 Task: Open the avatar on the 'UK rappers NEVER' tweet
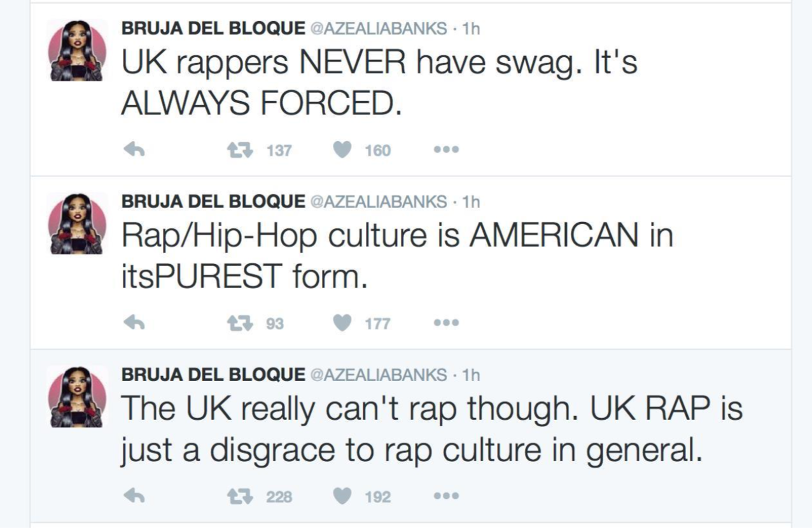[x=78, y=50]
